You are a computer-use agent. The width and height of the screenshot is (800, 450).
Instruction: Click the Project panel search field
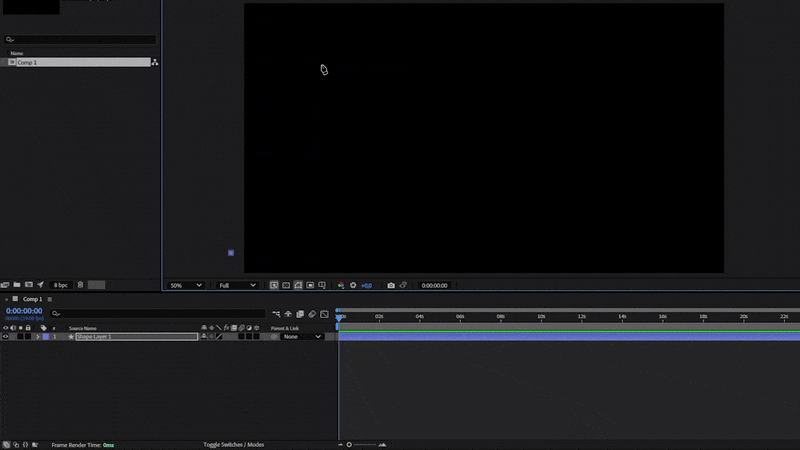[80, 39]
